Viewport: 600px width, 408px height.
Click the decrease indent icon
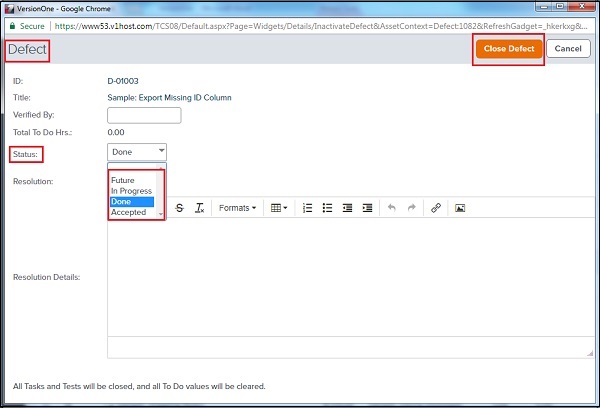pyautogui.click(x=347, y=208)
